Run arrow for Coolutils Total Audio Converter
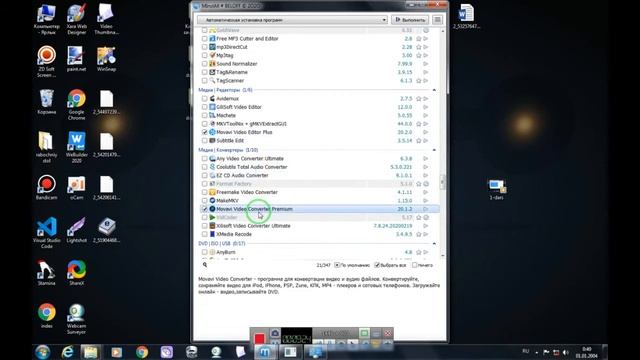The image size is (640, 360). 426,167
